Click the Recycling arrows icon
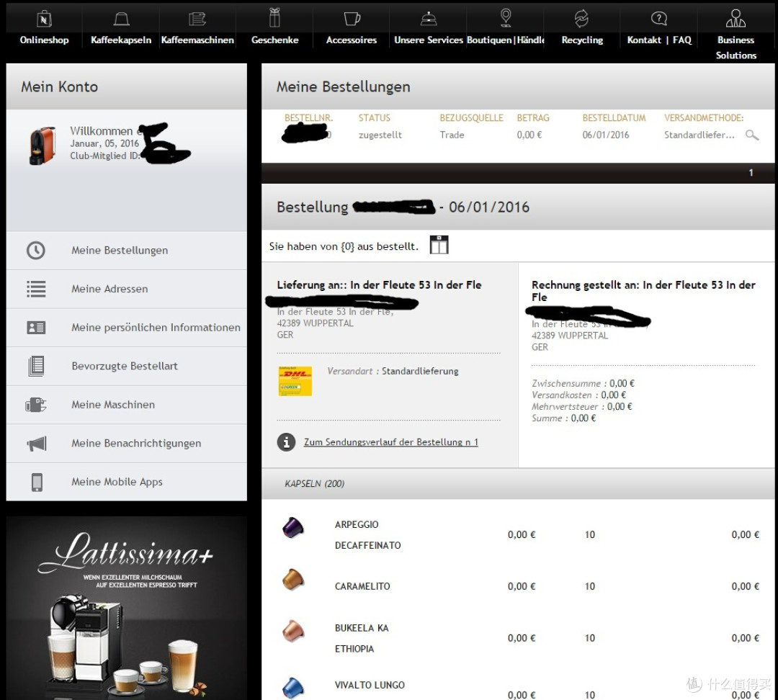The height and width of the screenshot is (700, 778). pos(581,18)
